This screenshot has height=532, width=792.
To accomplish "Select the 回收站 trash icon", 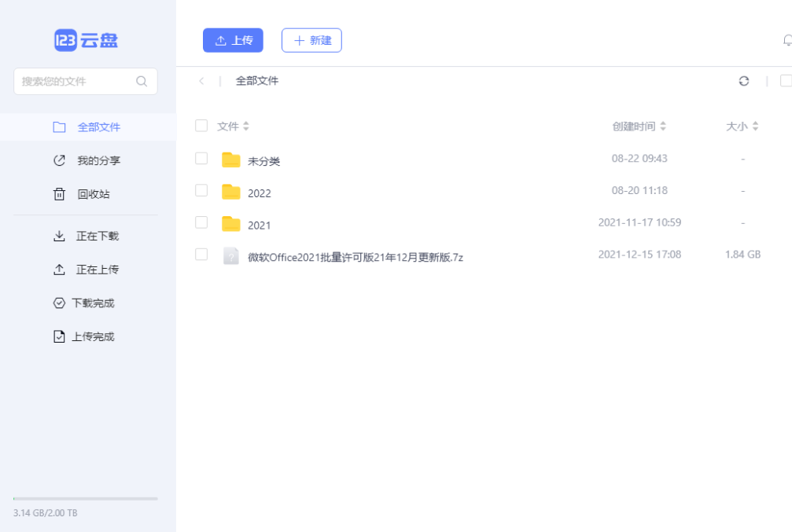I will pos(59,194).
